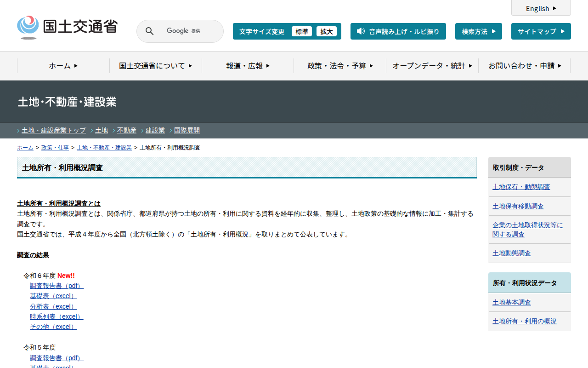Click the 国土交通省 logo

pyautogui.click(x=67, y=27)
